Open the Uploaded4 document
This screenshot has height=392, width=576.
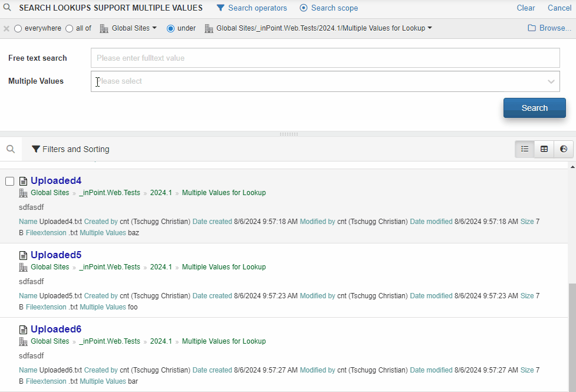[56, 180]
